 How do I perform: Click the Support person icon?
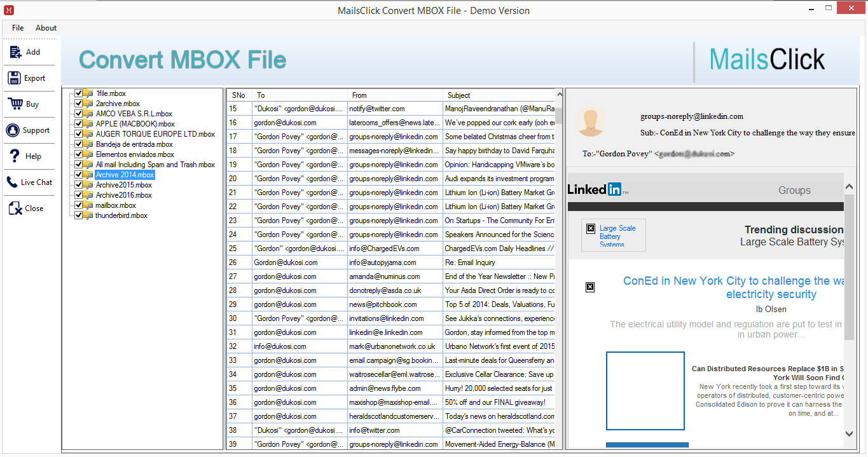tap(13, 130)
